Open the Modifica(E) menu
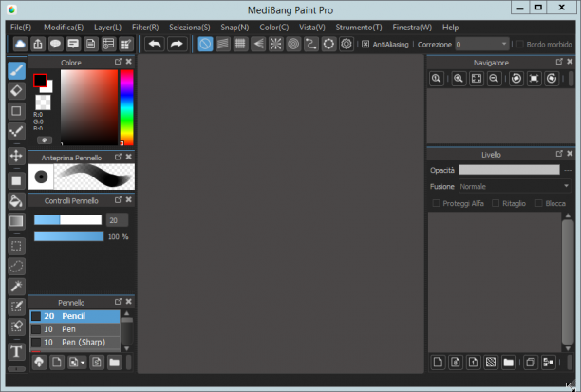Screen dimensions: 581x392 (64, 28)
